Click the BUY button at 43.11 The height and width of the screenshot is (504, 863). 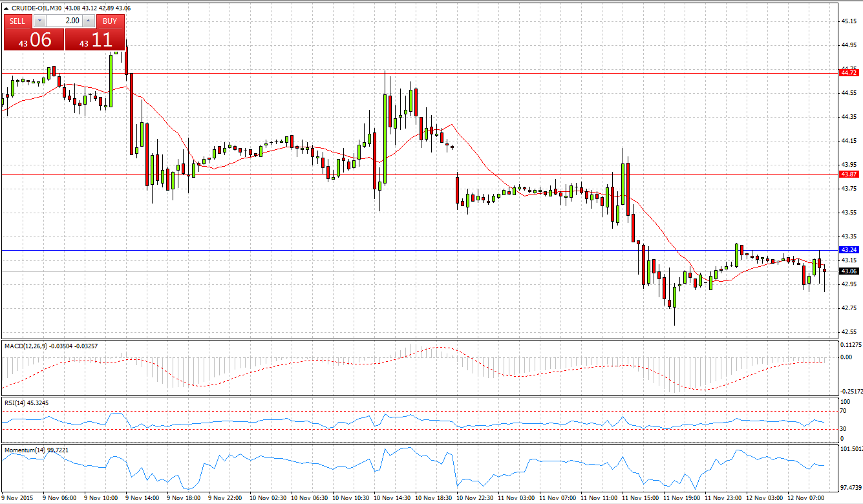(95, 39)
